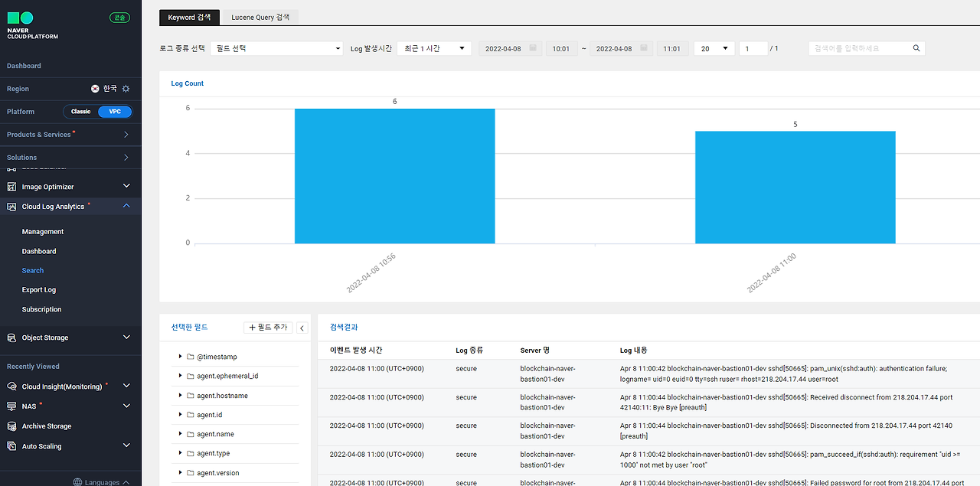Click the Cloud Log Analytics icon
The image size is (980, 486).
(x=11, y=207)
